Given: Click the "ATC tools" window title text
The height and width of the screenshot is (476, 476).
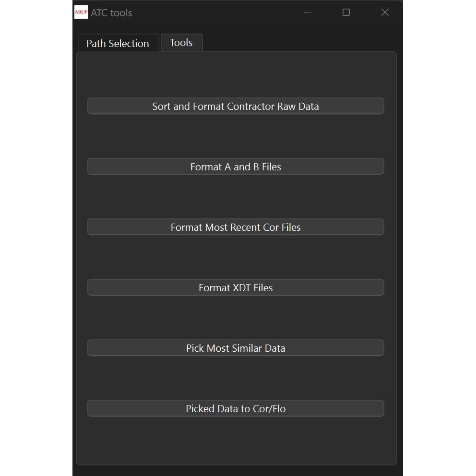Looking at the screenshot, I should 111,13.
